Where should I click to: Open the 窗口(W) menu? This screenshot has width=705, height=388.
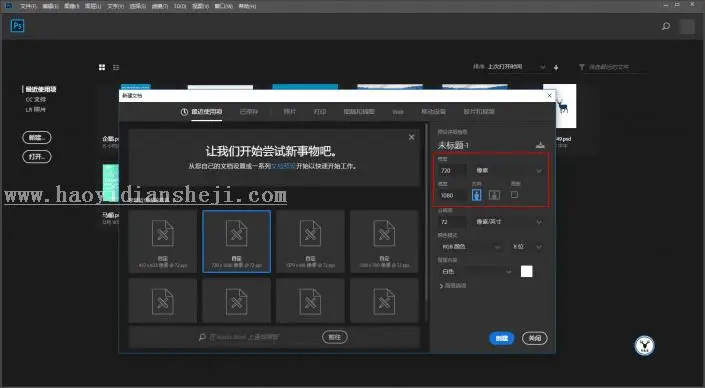pos(223,6)
